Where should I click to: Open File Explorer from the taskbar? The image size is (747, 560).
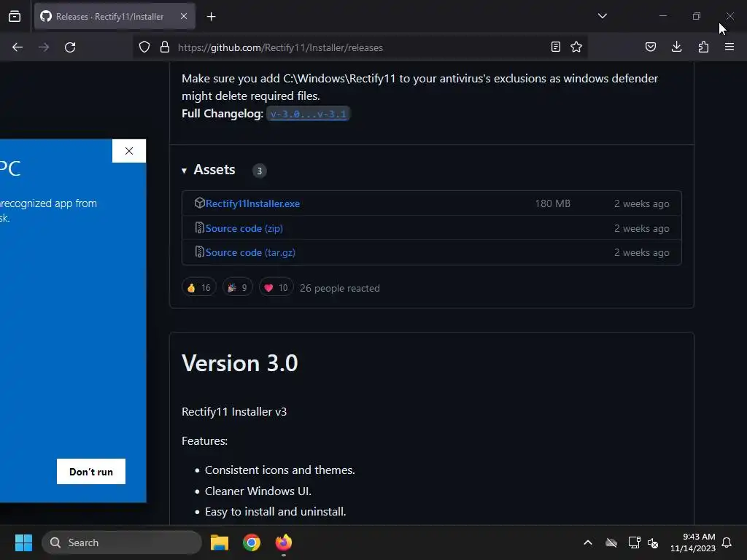click(x=220, y=542)
